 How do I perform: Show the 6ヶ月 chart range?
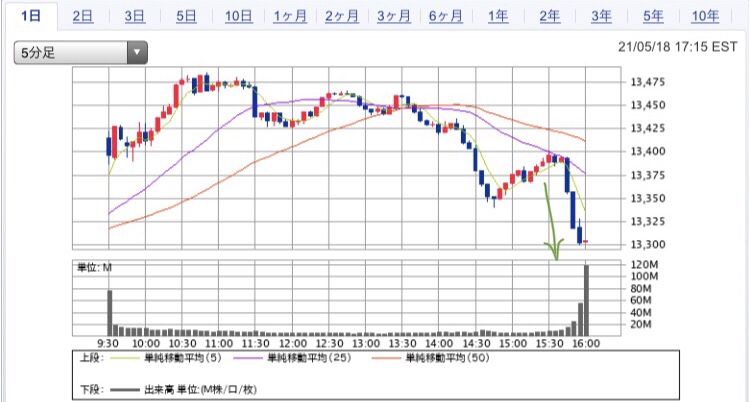click(445, 16)
